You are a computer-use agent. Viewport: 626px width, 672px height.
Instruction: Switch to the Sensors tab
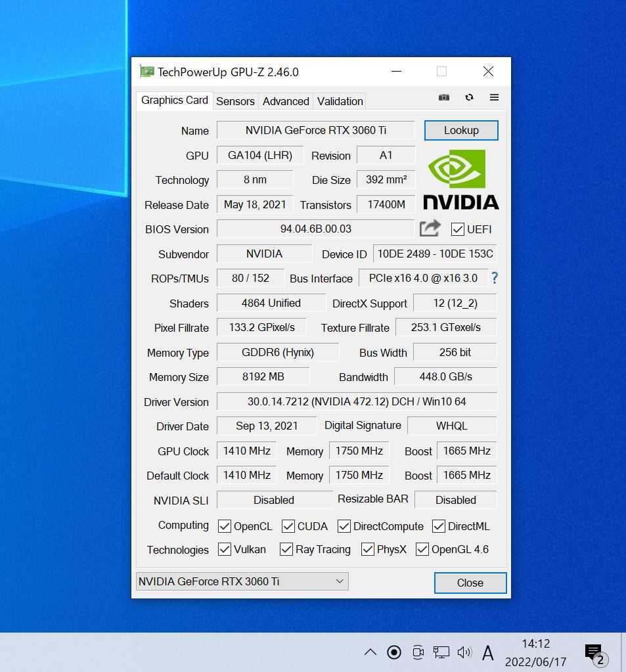tap(235, 102)
